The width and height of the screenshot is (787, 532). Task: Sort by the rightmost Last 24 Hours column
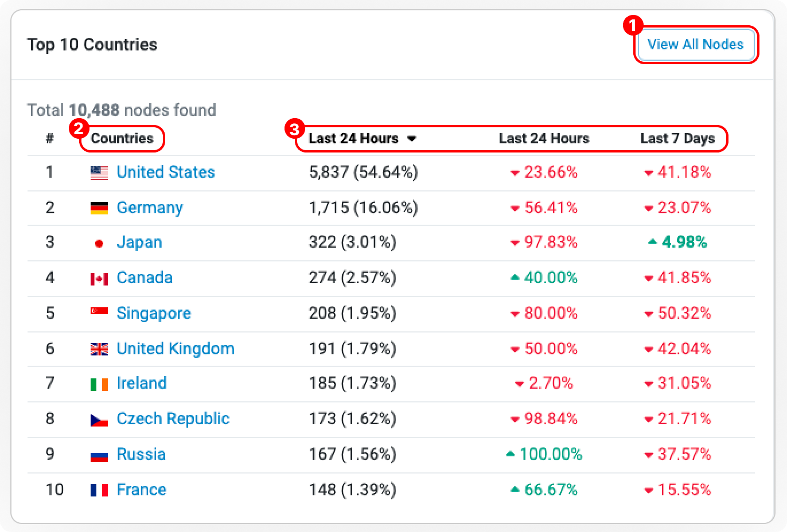click(543, 138)
